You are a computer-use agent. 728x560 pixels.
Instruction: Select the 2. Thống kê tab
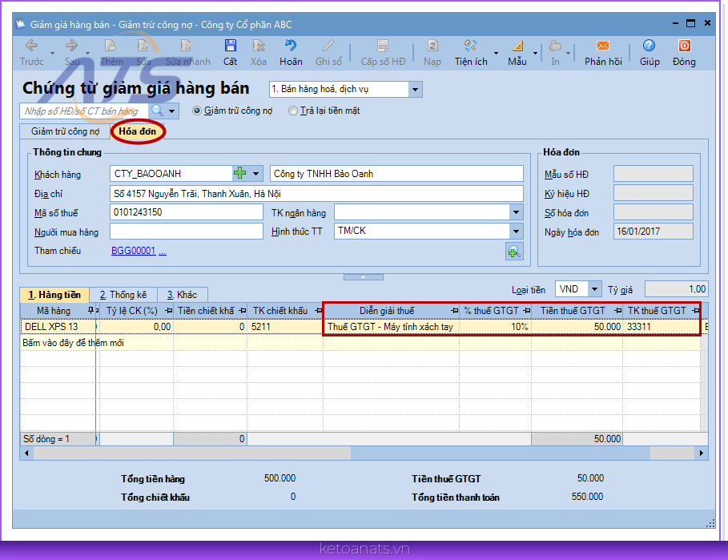123,294
